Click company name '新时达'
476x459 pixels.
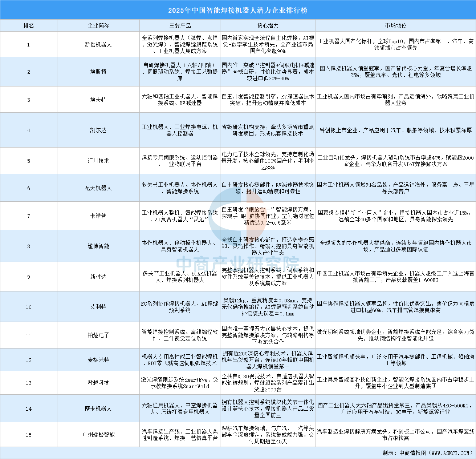click(98, 277)
